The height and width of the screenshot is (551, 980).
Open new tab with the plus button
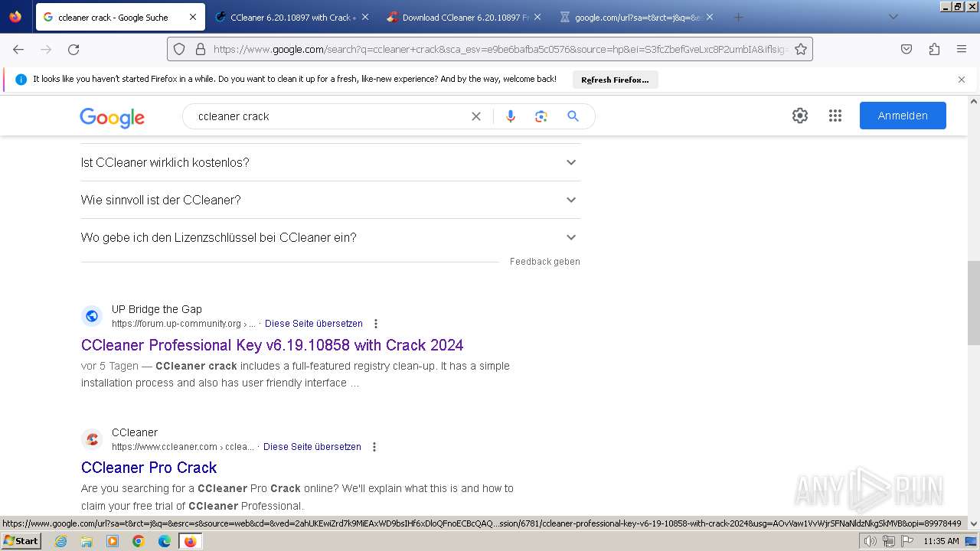click(738, 17)
